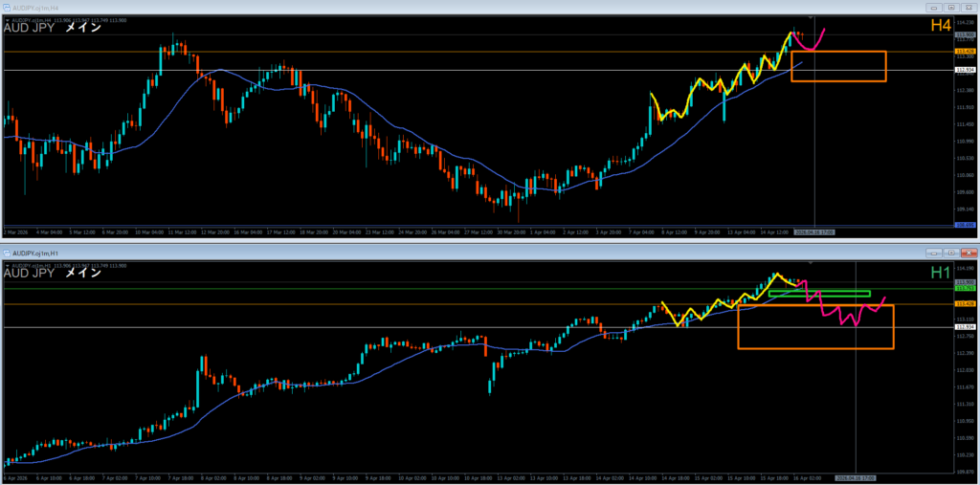Viewport: 980px width, 485px height.
Task: Click the blue 108.695 price label on H4
Action: (965, 225)
